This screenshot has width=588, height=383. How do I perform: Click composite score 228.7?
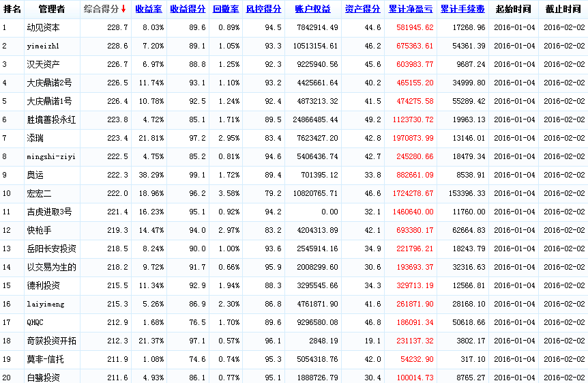point(117,27)
